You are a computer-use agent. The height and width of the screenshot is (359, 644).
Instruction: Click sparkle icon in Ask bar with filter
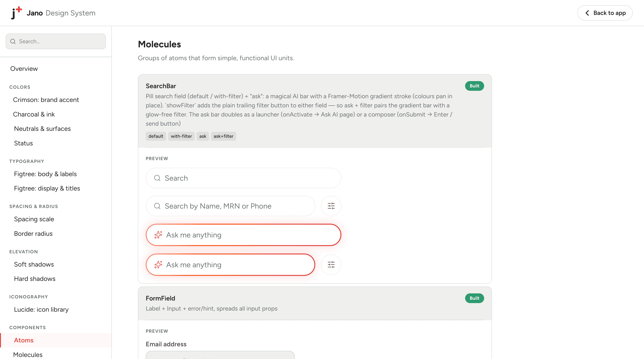tap(158, 264)
